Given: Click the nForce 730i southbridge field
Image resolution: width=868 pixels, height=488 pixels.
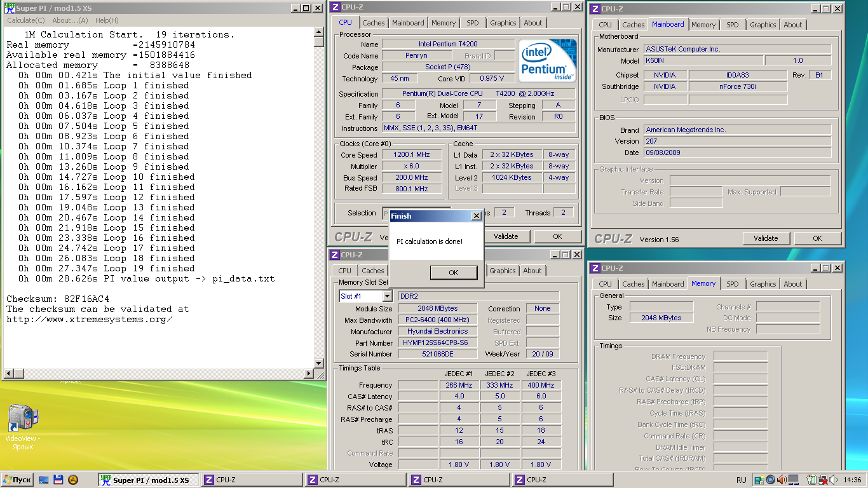Looking at the screenshot, I should 738,86.
